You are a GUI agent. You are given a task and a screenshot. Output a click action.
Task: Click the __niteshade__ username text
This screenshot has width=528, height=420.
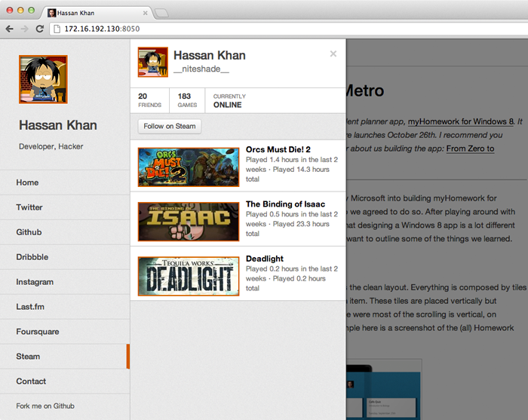[x=201, y=69]
